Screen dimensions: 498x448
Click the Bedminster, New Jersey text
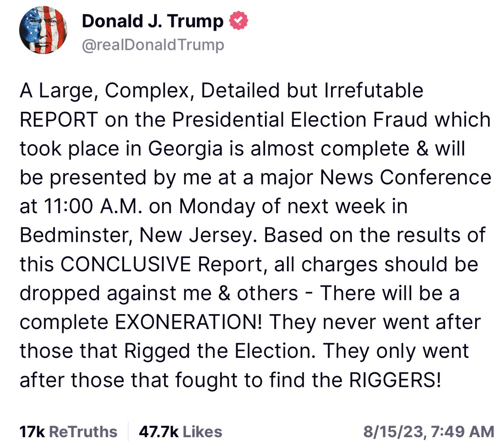[x=136, y=235]
